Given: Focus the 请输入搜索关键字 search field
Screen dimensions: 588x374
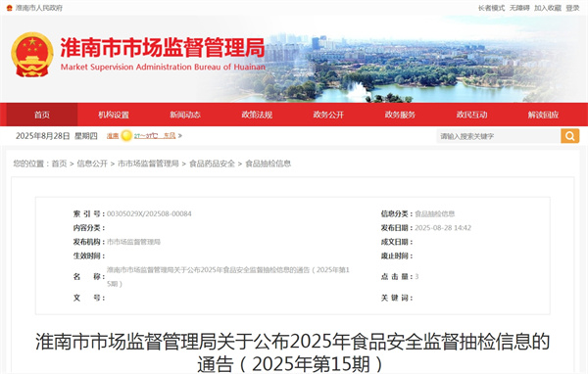Looking at the screenshot, I should coord(499,136).
